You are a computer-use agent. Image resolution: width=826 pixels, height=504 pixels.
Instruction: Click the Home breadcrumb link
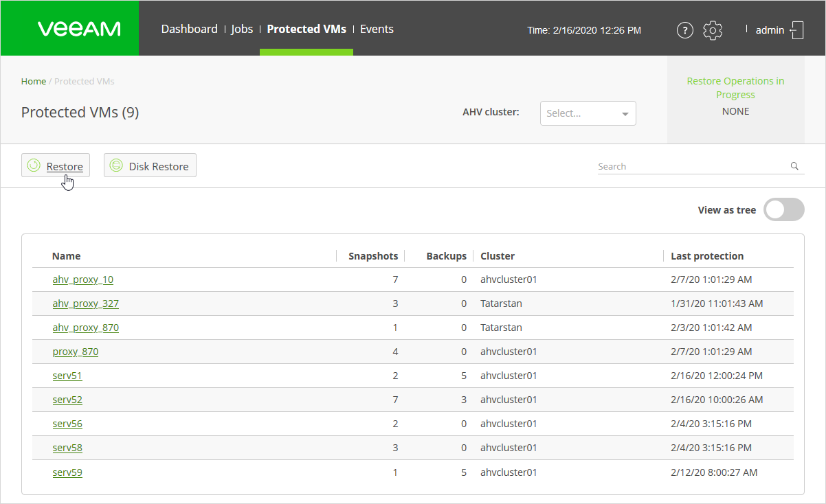point(34,81)
